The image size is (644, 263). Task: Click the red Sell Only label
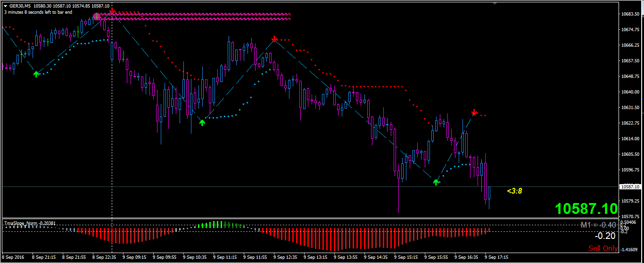[x=603, y=248]
